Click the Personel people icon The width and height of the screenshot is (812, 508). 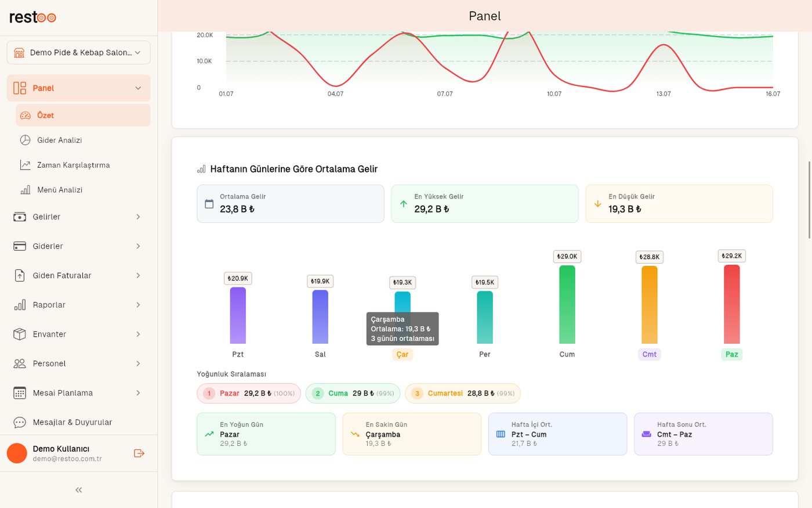[20, 363]
